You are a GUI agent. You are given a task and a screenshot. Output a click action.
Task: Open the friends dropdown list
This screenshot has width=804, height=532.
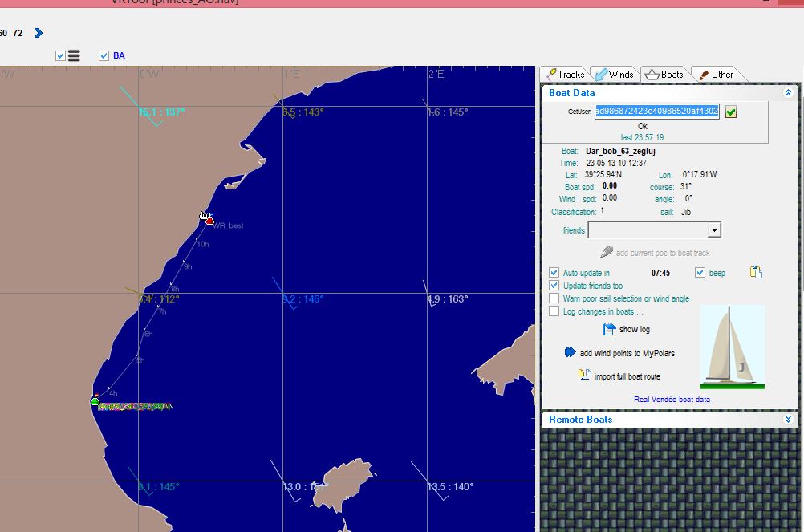(714, 229)
